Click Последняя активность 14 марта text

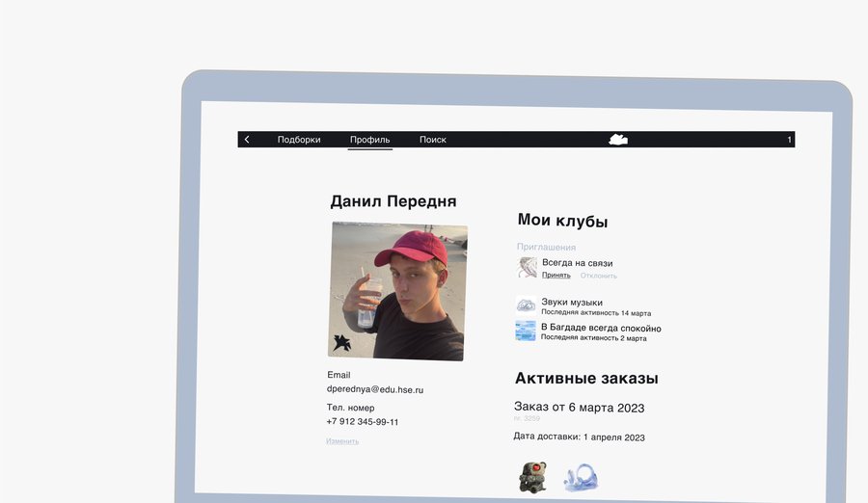pyautogui.click(x=596, y=312)
